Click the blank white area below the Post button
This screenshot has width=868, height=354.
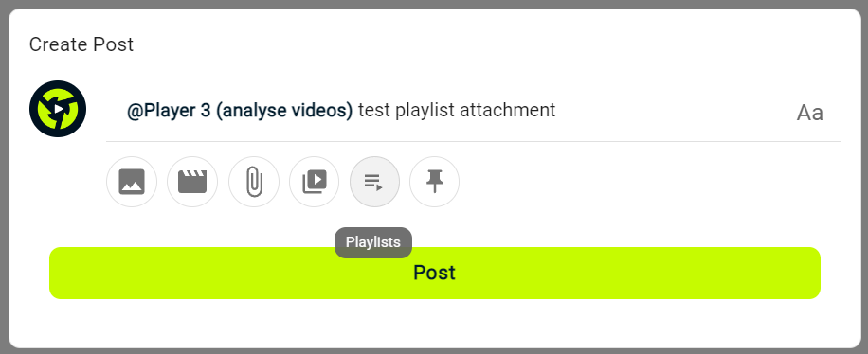coord(435,324)
